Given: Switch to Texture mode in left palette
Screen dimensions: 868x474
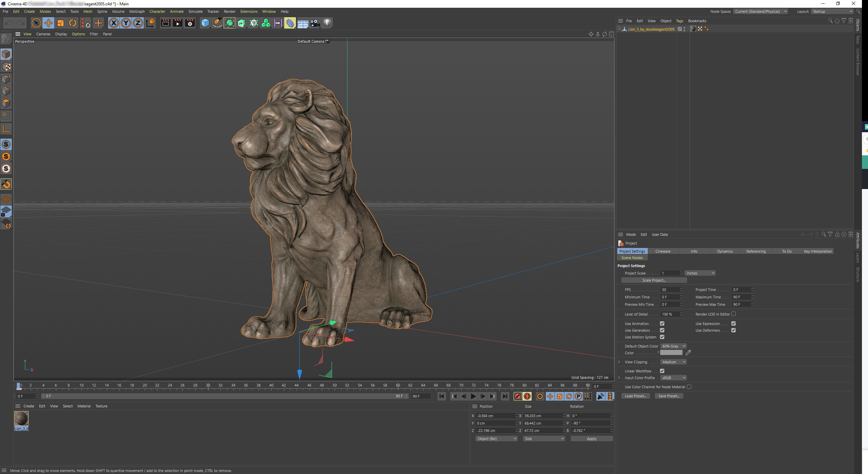Looking at the screenshot, I should (6, 67).
